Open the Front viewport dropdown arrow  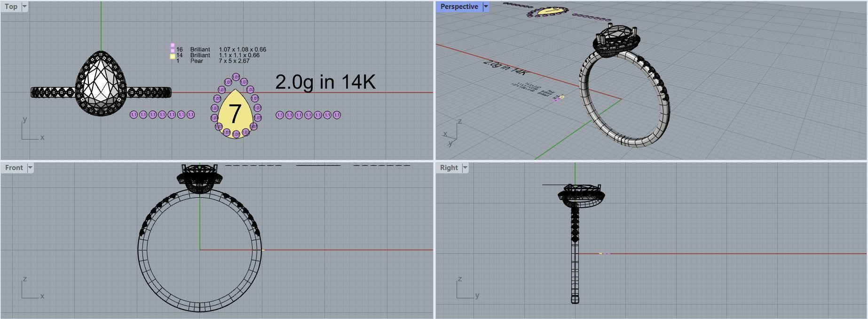tap(30, 168)
